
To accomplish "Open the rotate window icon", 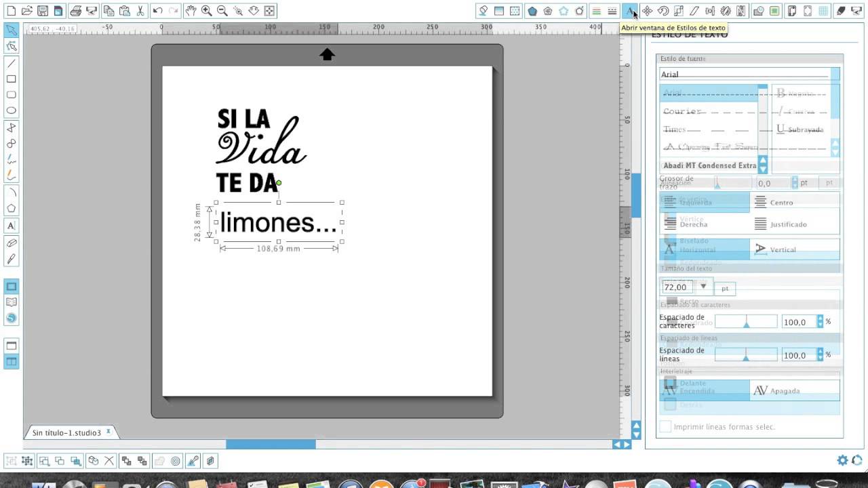I will tap(663, 11).
